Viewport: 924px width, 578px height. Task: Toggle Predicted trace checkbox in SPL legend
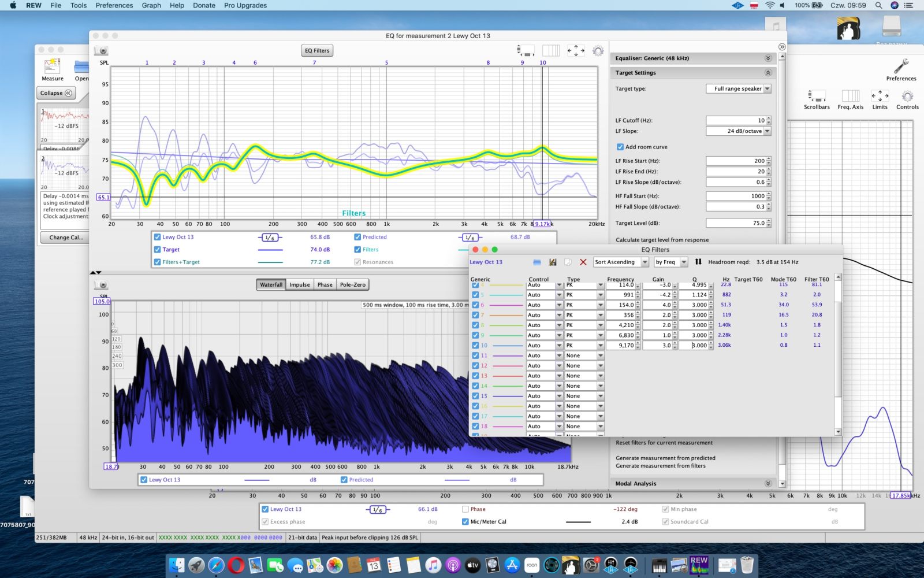(357, 237)
